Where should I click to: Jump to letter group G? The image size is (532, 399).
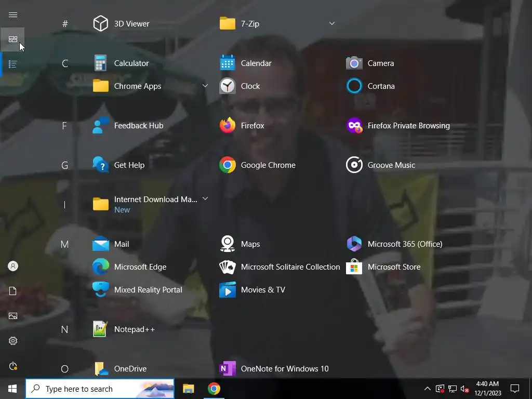coord(65,165)
